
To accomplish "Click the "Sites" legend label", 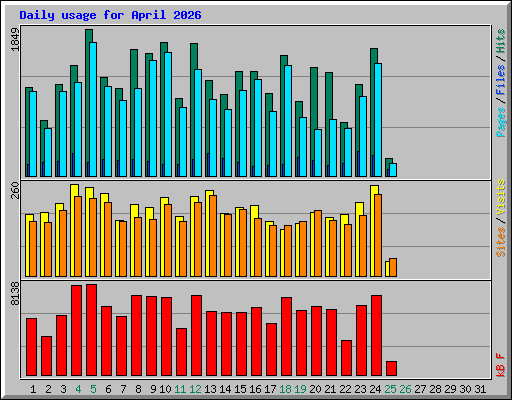I will (x=501, y=242).
